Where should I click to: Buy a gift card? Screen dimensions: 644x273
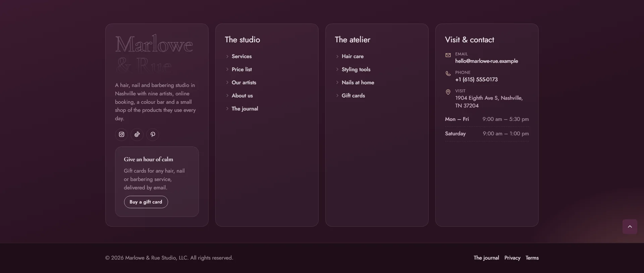click(x=146, y=202)
